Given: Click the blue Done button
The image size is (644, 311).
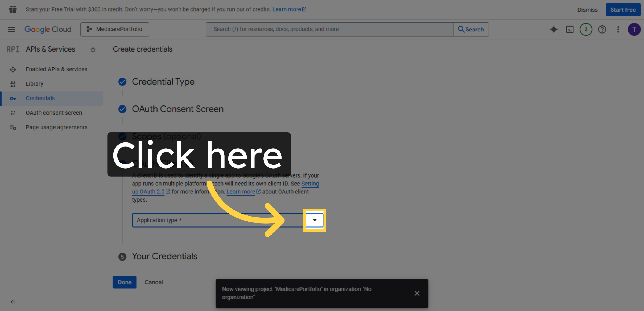Looking at the screenshot, I should [x=125, y=282].
